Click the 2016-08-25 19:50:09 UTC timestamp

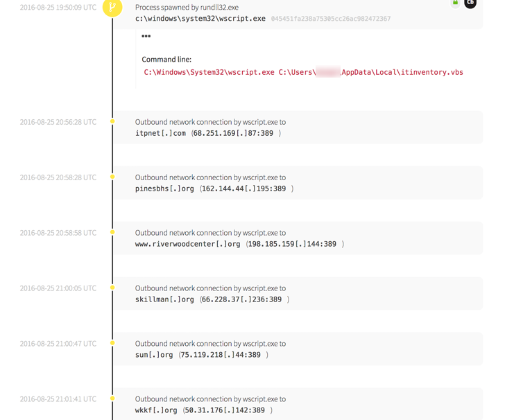(x=58, y=8)
